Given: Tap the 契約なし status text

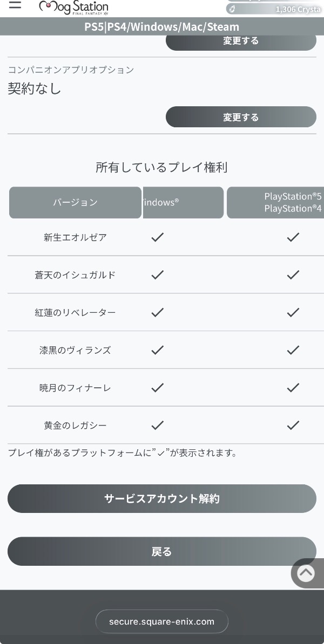Looking at the screenshot, I should pyautogui.click(x=35, y=89).
